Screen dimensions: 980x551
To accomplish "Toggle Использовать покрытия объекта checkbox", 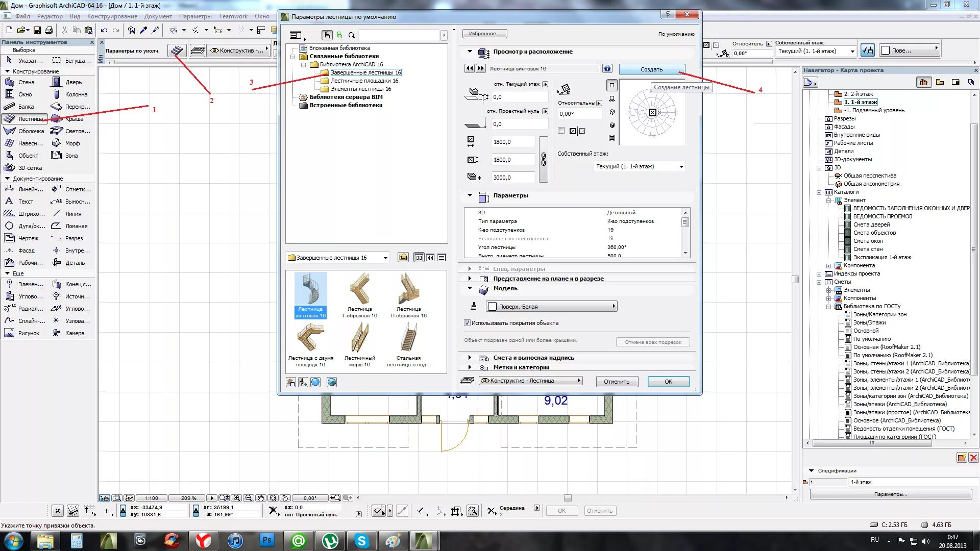I will pyautogui.click(x=467, y=323).
